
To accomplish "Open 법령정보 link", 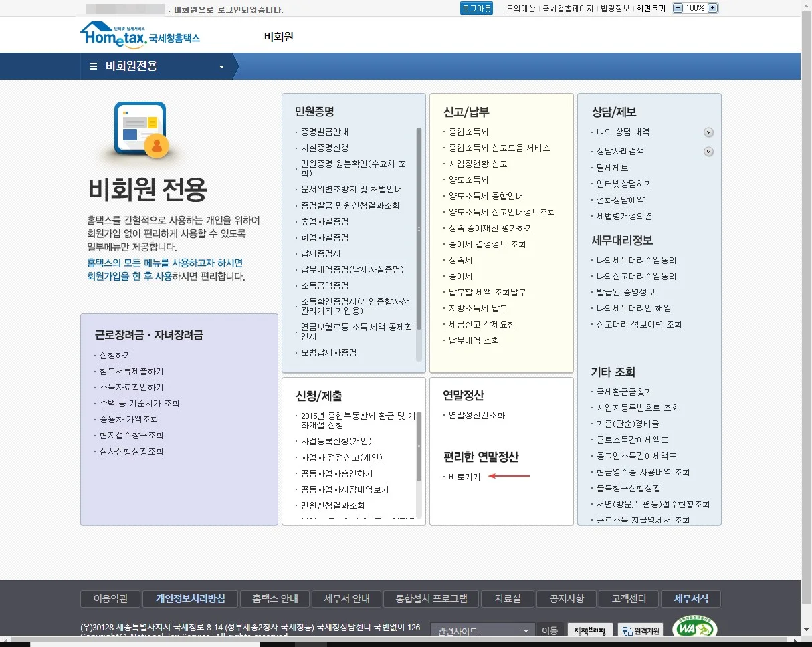I will pos(615,9).
